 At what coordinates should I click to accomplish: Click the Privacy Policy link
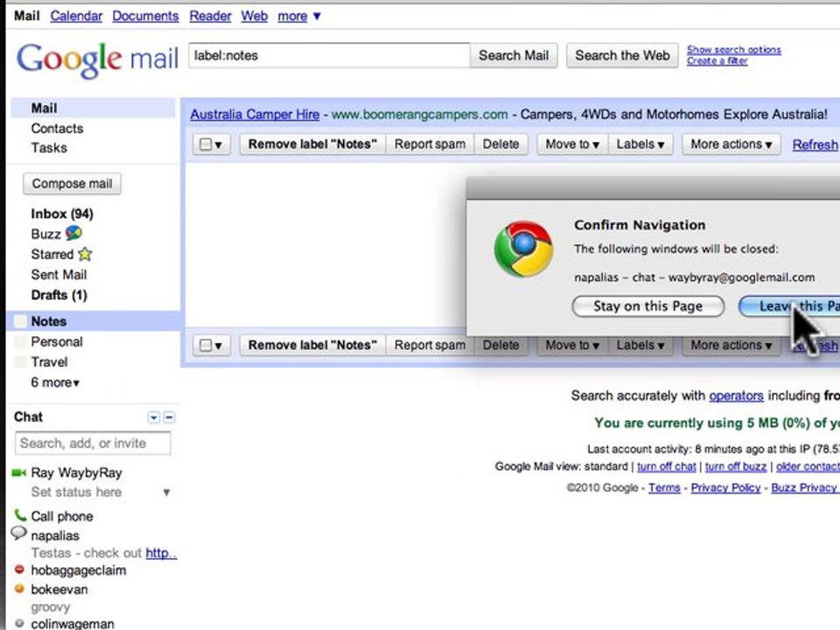click(726, 488)
